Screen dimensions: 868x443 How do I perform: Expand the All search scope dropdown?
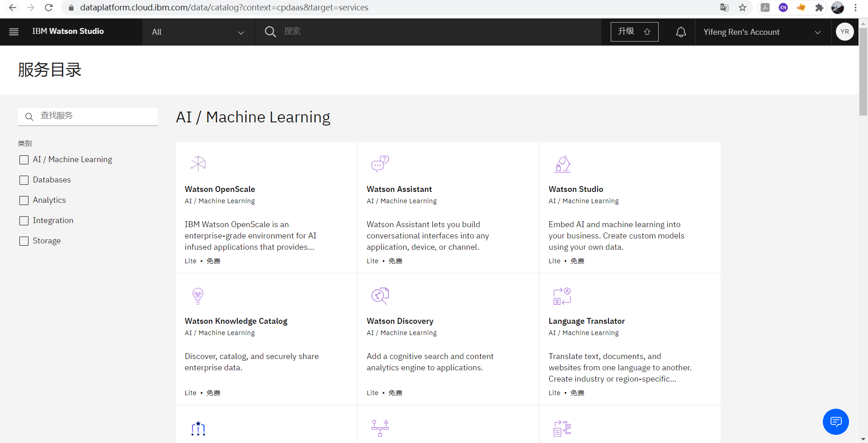pyautogui.click(x=198, y=32)
